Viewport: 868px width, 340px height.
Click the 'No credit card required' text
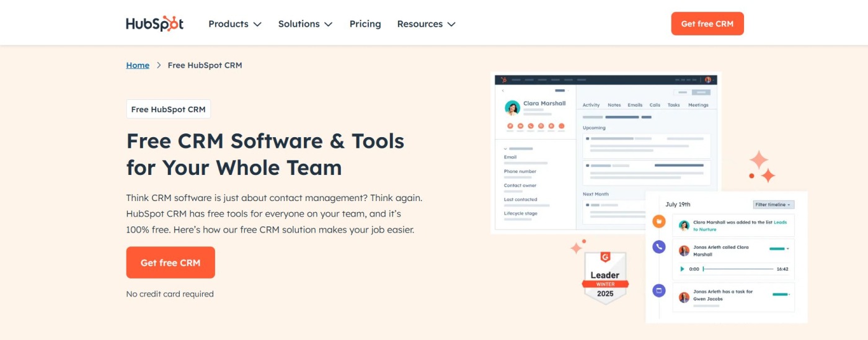coord(170,294)
